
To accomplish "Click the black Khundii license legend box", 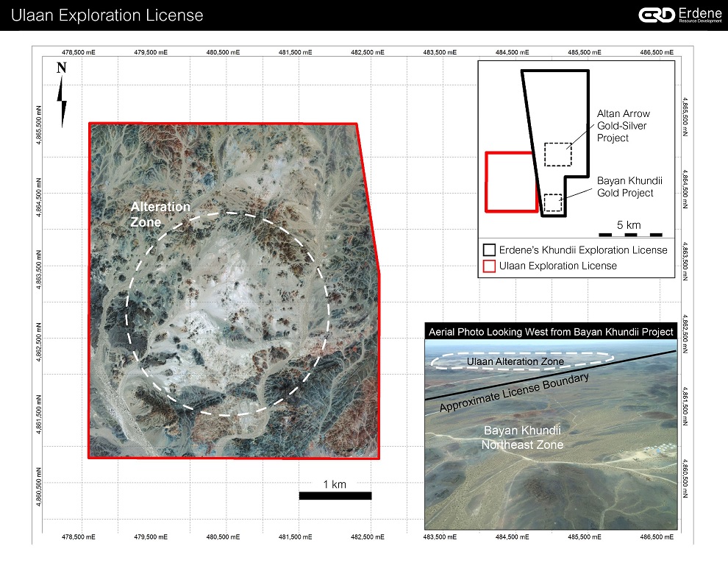I will tap(489, 250).
